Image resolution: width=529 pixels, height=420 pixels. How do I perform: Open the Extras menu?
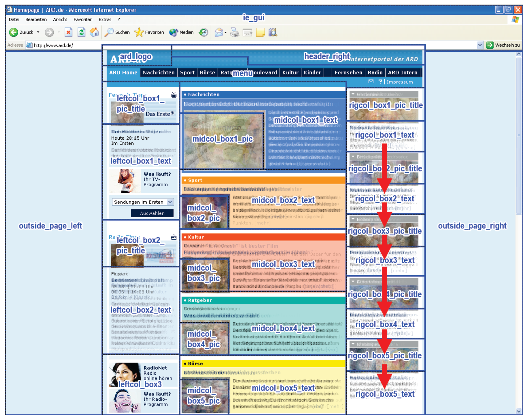click(105, 20)
